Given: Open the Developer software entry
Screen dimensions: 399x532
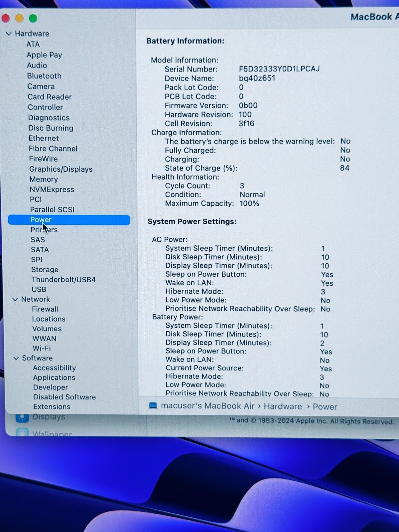Looking at the screenshot, I should [x=51, y=387].
